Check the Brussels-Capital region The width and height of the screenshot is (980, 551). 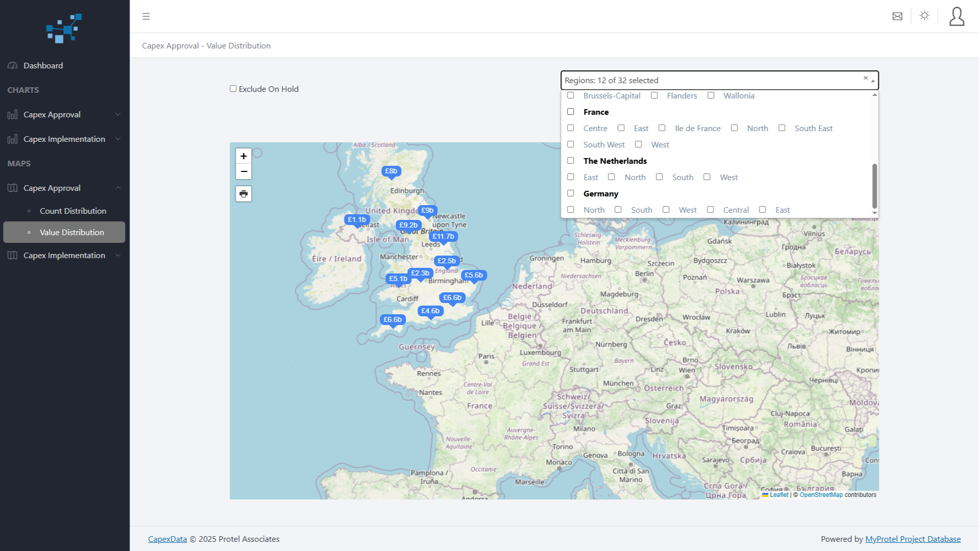pyautogui.click(x=571, y=95)
